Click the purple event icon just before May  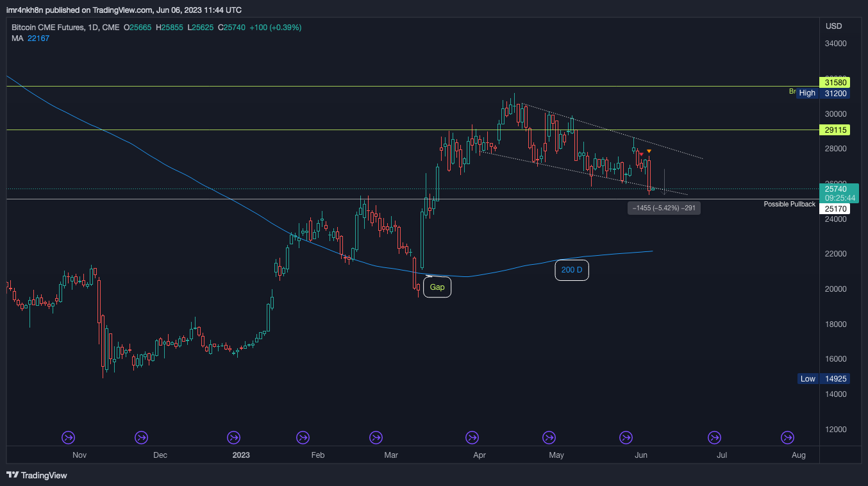549,437
